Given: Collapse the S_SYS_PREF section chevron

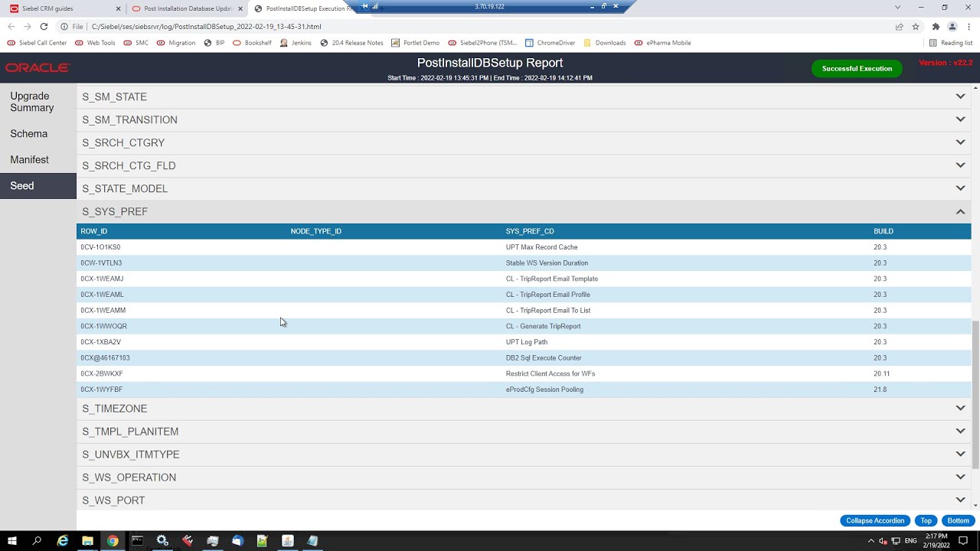Looking at the screenshot, I should [x=960, y=211].
